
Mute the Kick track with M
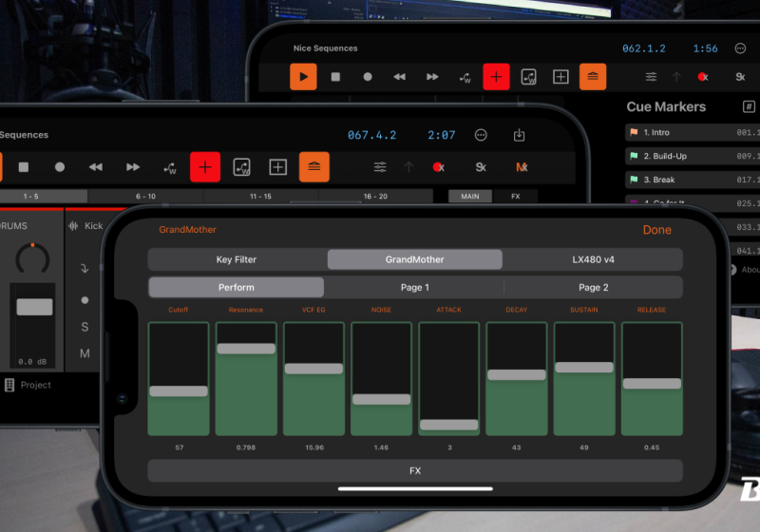point(85,353)
